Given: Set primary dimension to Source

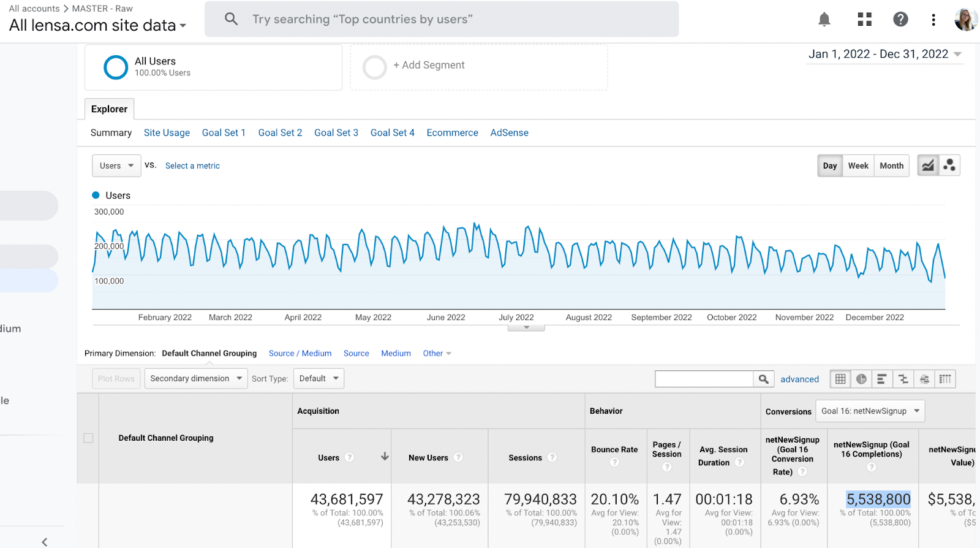Looking at the screenshot, I should coord(356,353).
